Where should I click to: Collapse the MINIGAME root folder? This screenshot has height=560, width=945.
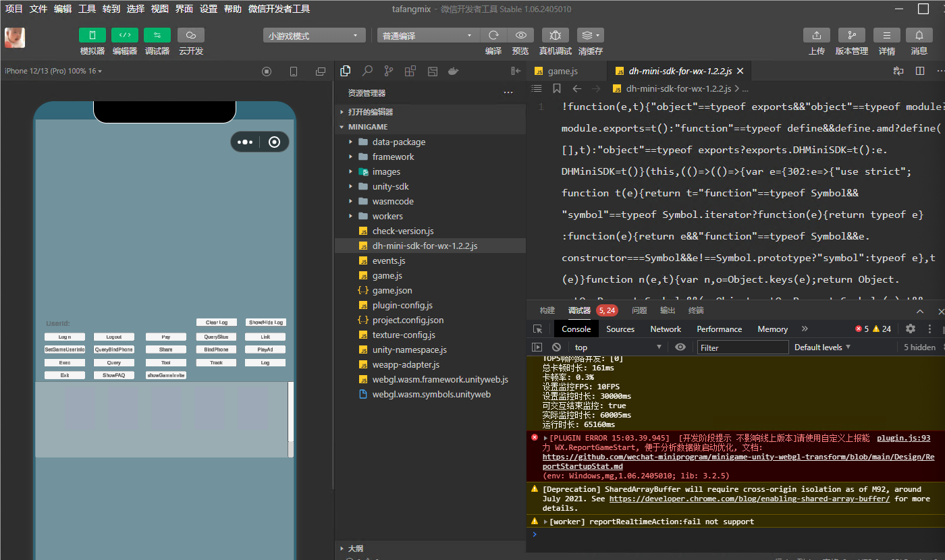(430, 127)
